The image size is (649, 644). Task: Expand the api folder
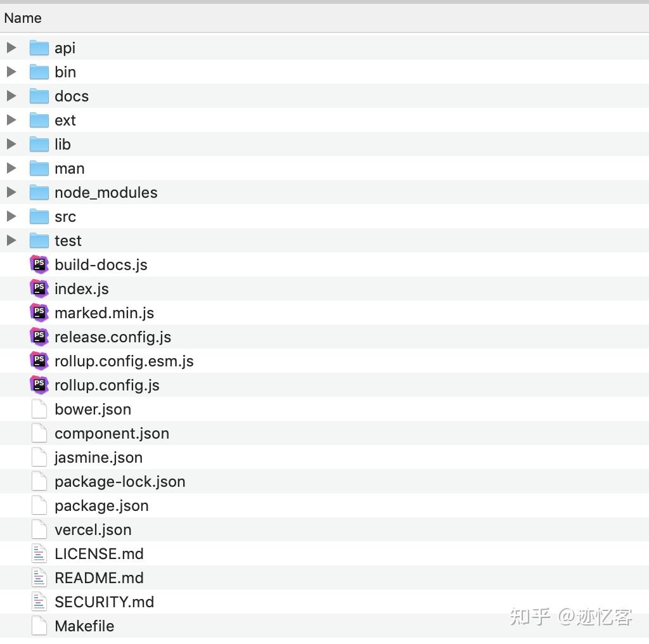[11, 48]
